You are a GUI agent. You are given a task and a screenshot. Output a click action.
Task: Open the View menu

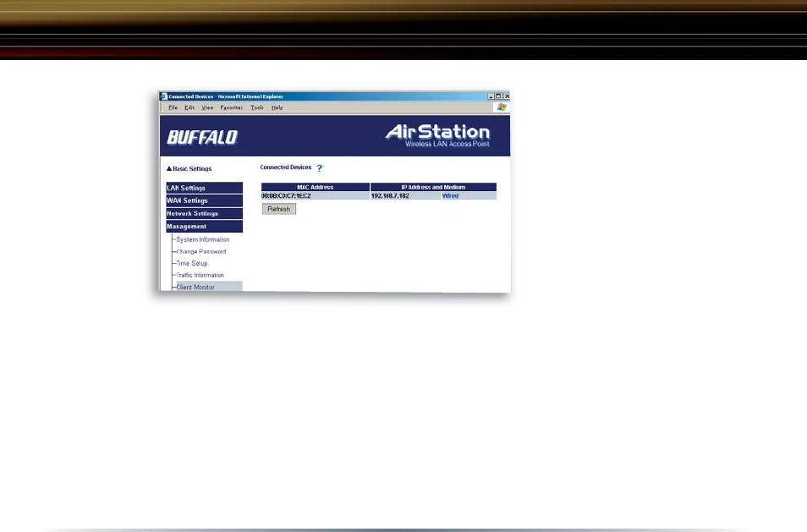click(x=207, y=107)
